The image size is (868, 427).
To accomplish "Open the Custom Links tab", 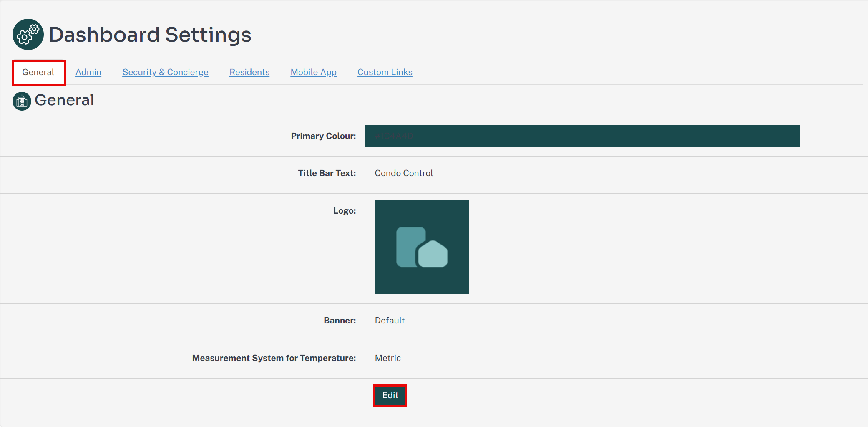I will (385, 72).
